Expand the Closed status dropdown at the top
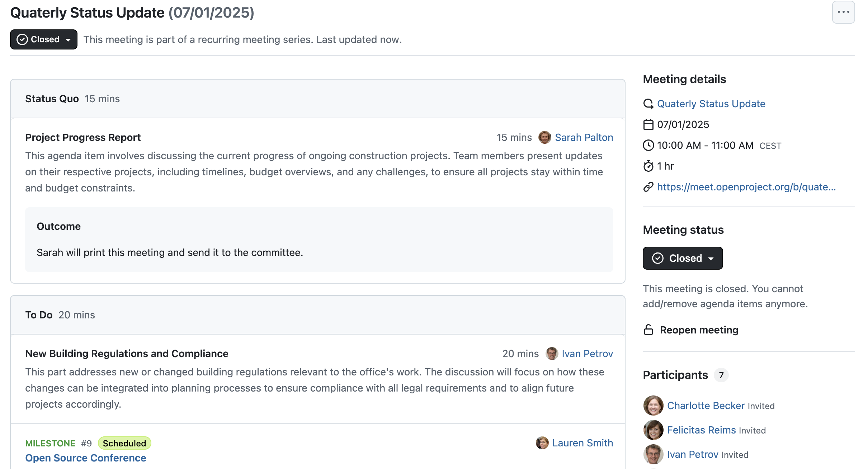Image resolution: width=868 pixels, height=469 pixels. (x=68, y=39)
